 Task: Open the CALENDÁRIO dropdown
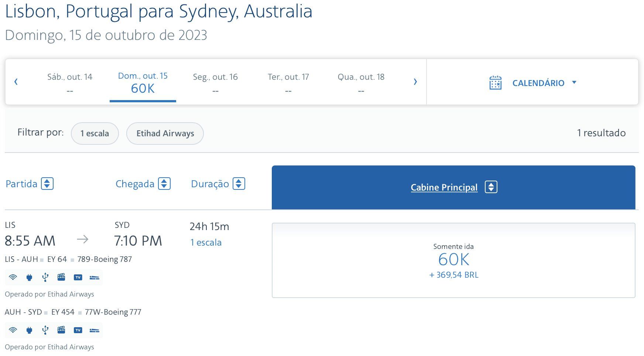click(538, 83)
